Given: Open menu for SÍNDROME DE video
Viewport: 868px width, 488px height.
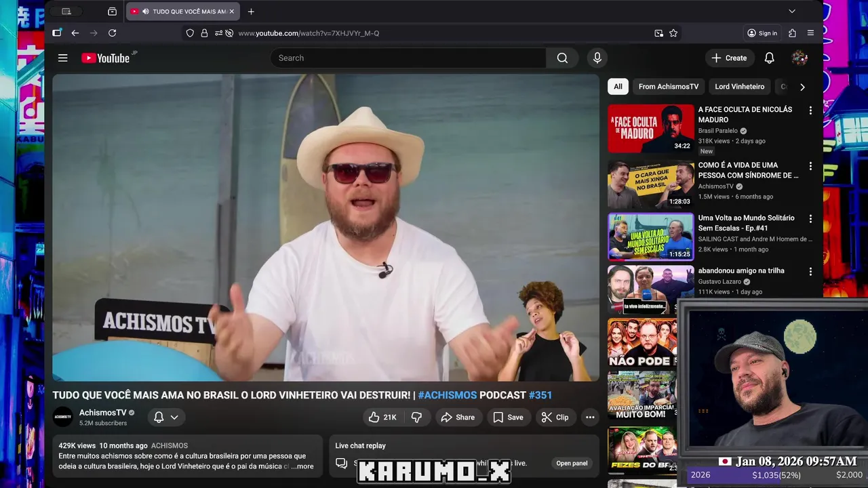Looking at the screenshot, I should point(810,166).
